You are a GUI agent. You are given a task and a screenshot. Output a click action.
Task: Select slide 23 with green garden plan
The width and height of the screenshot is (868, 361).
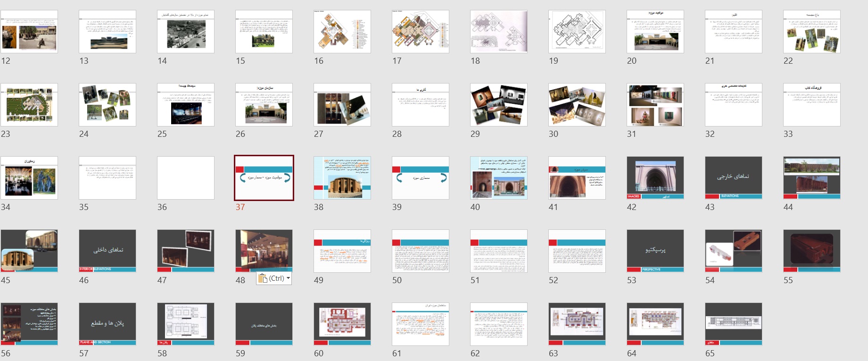pyautogui.click(x=29, y=105)
